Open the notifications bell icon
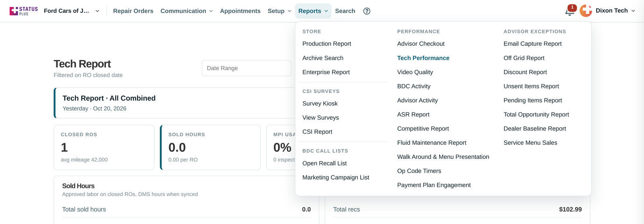The width and height of the screenshot is (644, 224). pos(570,12)
